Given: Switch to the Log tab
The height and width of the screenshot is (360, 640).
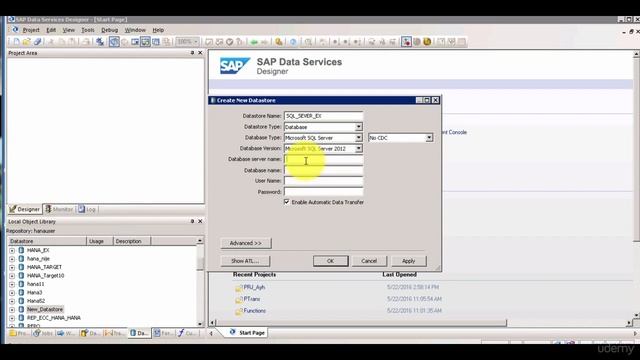Looking at the screenshot, I should pos(87,209).
